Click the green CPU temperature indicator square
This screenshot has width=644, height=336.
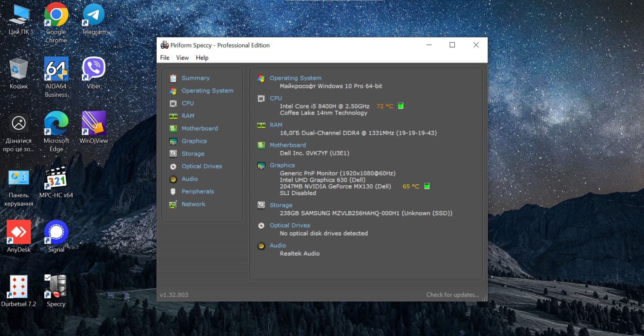401,106
